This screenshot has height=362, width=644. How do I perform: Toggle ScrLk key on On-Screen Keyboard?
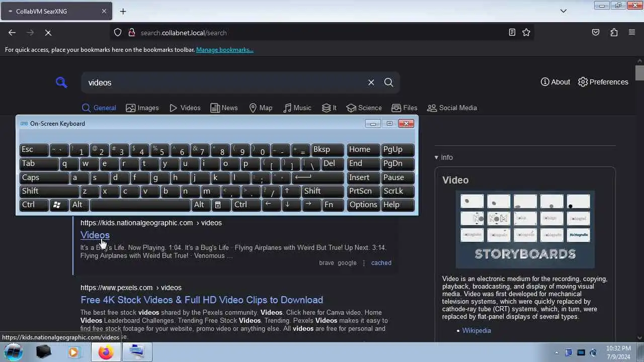398,191
